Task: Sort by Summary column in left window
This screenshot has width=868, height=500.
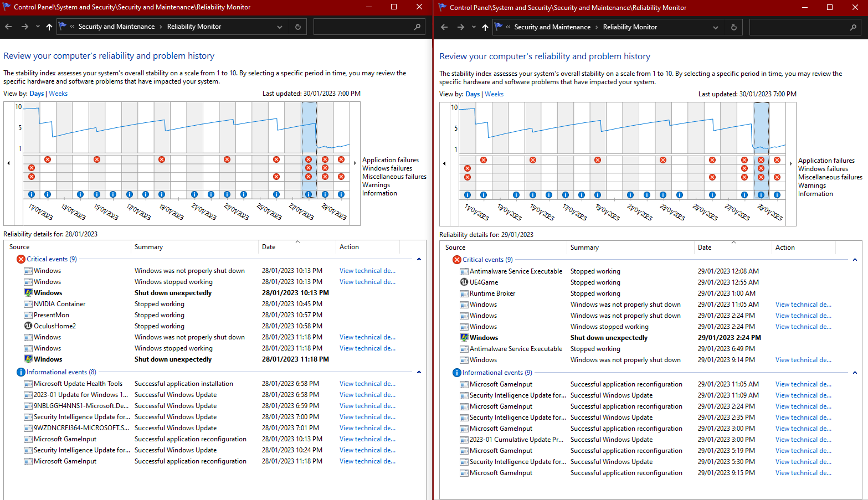Action: [194, 247]
